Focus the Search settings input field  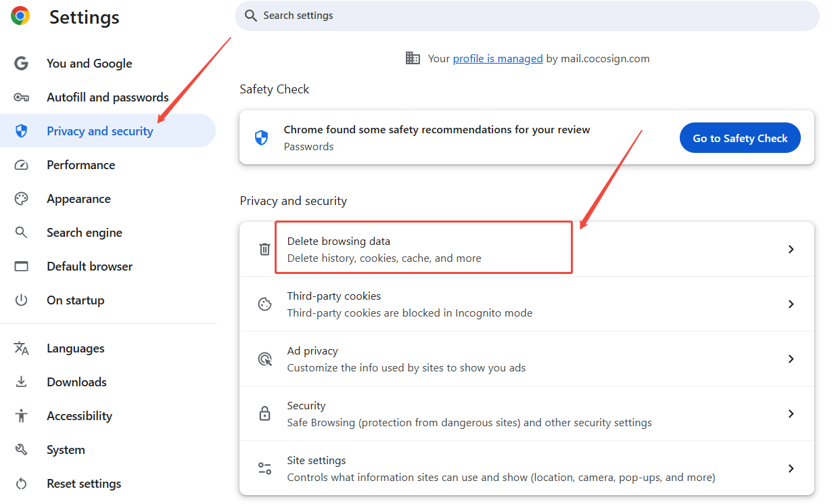[x=527, y=16]
